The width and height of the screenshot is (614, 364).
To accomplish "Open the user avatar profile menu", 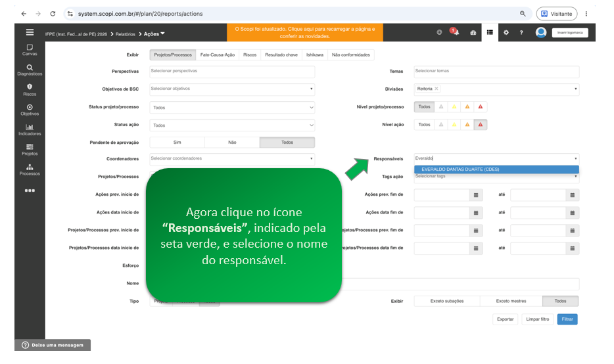I will (x=541, y=32).
